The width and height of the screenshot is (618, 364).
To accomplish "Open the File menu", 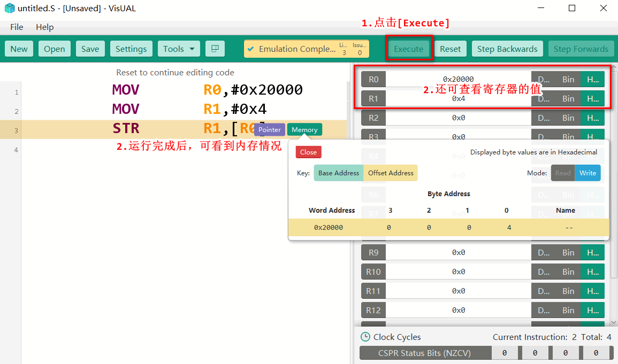I will 17,27.
